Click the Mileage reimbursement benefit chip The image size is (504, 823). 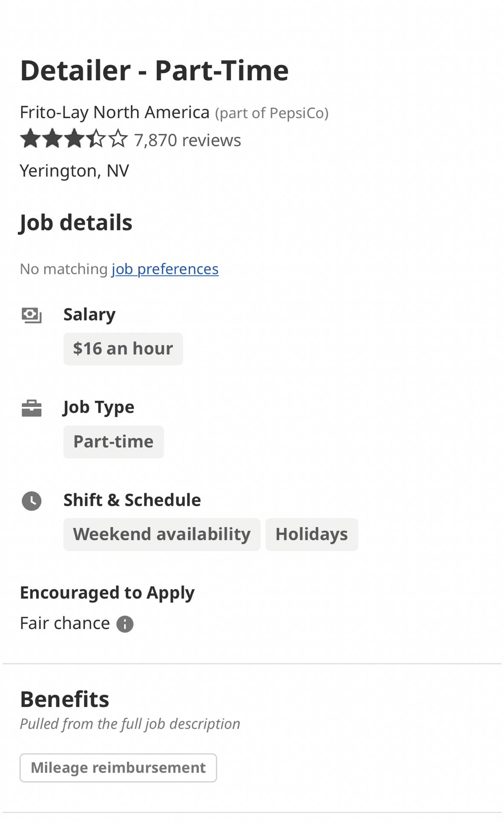tap(118, 768)
